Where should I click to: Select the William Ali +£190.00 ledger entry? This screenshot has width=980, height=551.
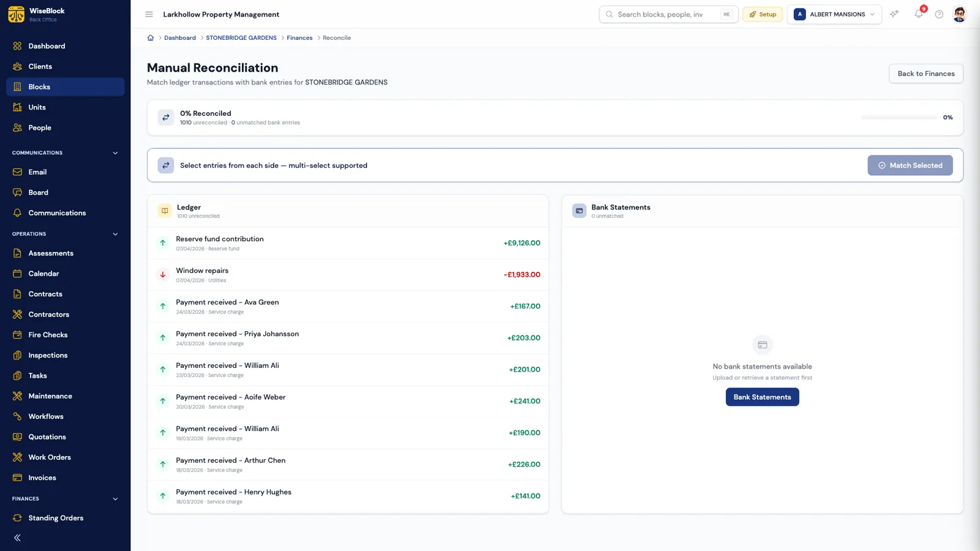(x=348, y=433)
